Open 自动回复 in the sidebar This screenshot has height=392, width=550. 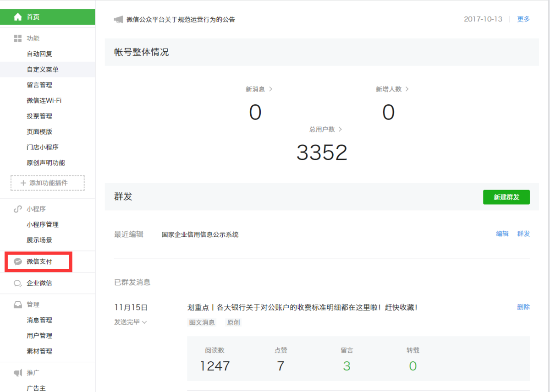click(39, 54)
